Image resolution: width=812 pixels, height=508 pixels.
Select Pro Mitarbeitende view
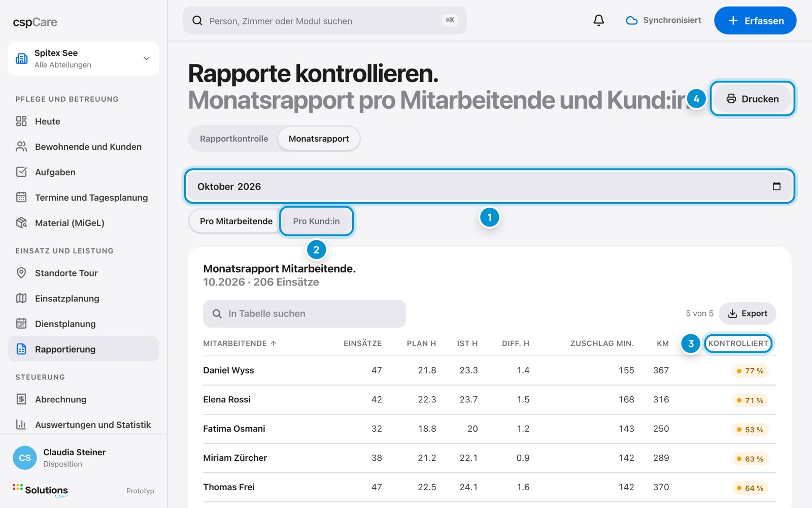[x=236, y=221]
